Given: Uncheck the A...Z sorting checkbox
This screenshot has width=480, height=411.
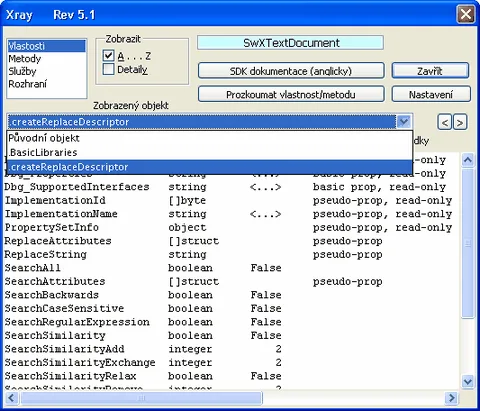Looking at the screenshot, I should coord(109,56).
